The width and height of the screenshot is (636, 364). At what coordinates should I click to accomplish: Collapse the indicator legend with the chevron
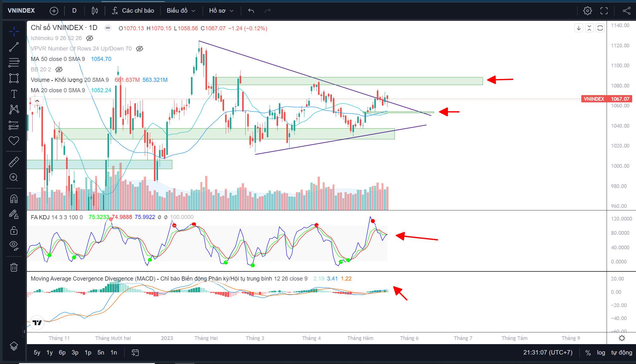tap(37, 101)
